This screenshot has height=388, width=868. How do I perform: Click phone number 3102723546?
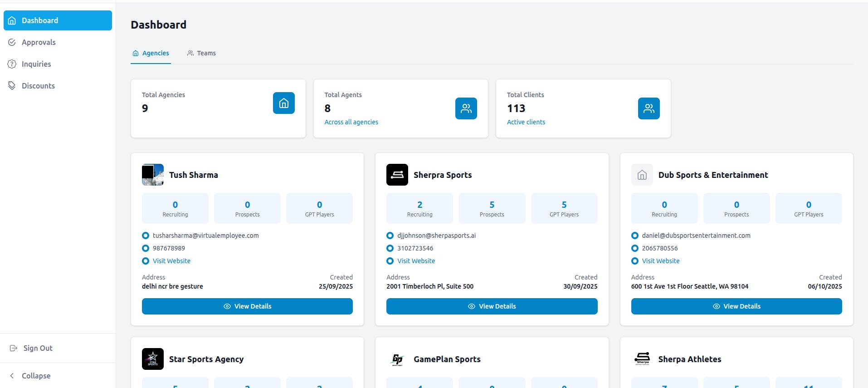(x=415, y=248)
